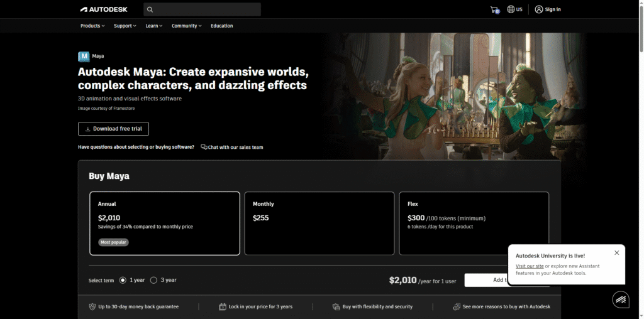
Task: Click See more reasons to buy with Autodesk
Action: (x=506, y=306)
